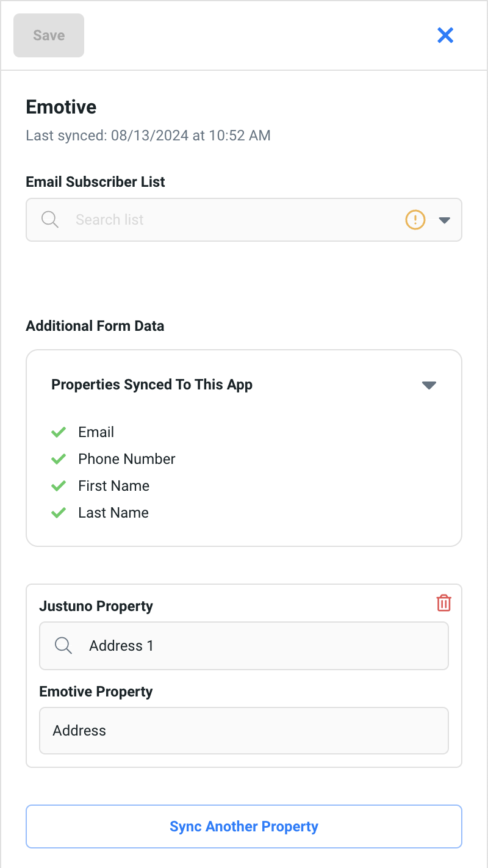Click green checkmark beside Last Name

click(x=59, y=513)
